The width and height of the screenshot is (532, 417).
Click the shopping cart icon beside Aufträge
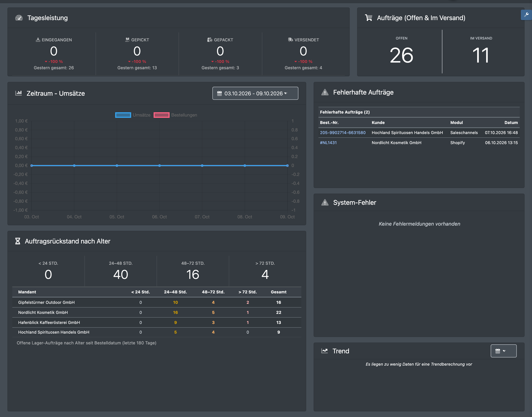[x=368, y=18]
